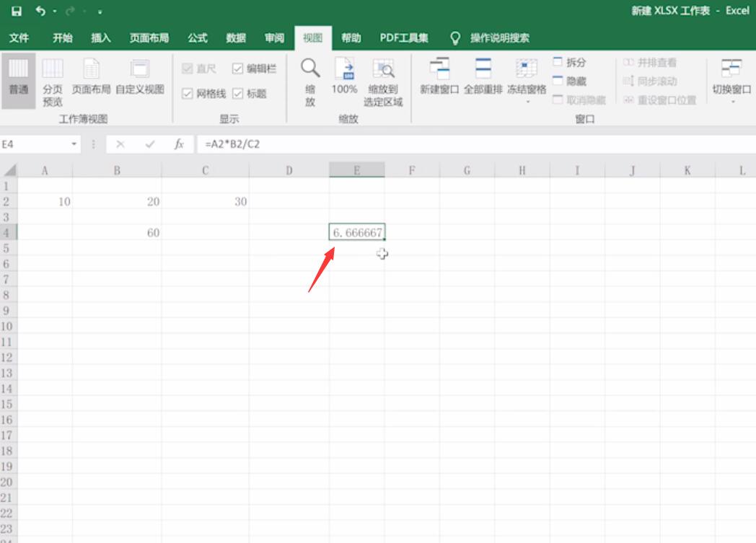Click the cancel X icon in formula bar
Screen dimensions: 756x543
click(120, 144)
